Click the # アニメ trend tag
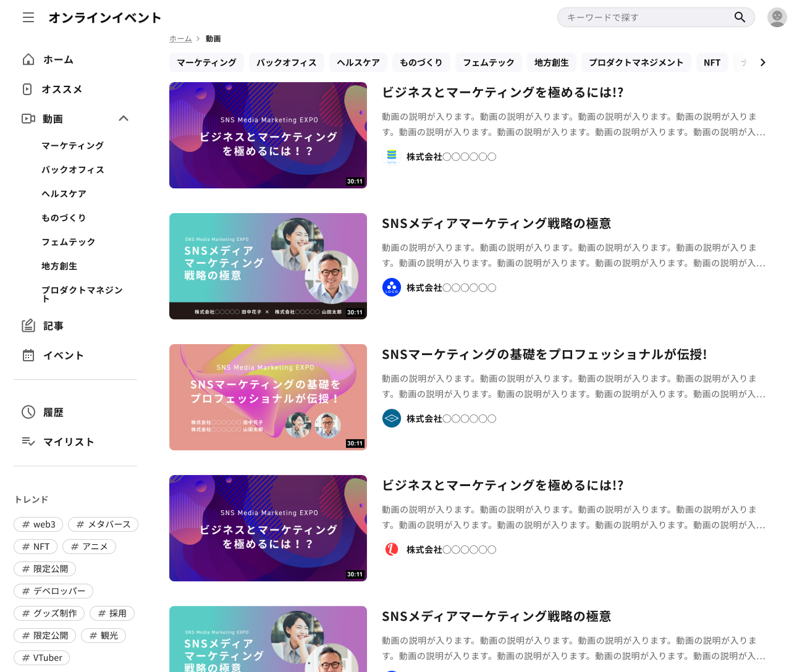This screenshot has width=797, height=672. point(90,547)
